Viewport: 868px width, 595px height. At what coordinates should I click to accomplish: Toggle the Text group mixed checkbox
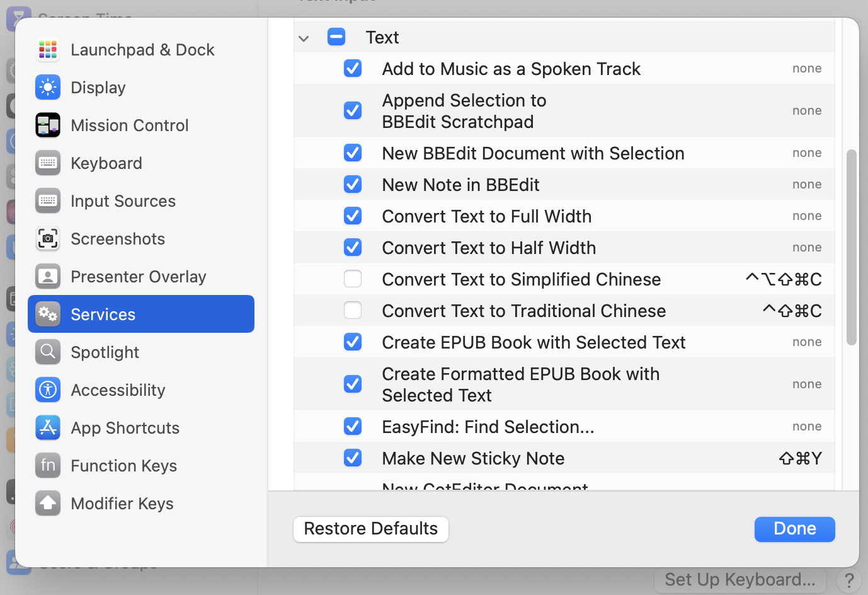[x=336, y=37]
